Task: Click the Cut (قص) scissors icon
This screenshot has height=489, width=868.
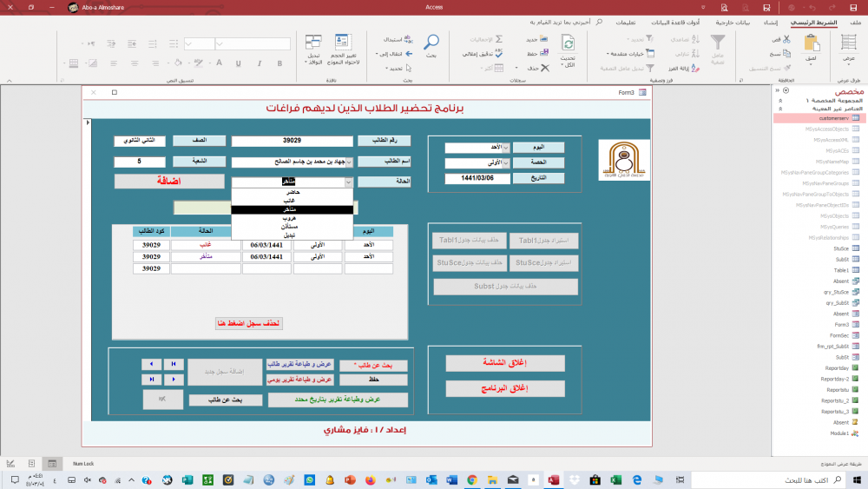Action: (786, 39)
